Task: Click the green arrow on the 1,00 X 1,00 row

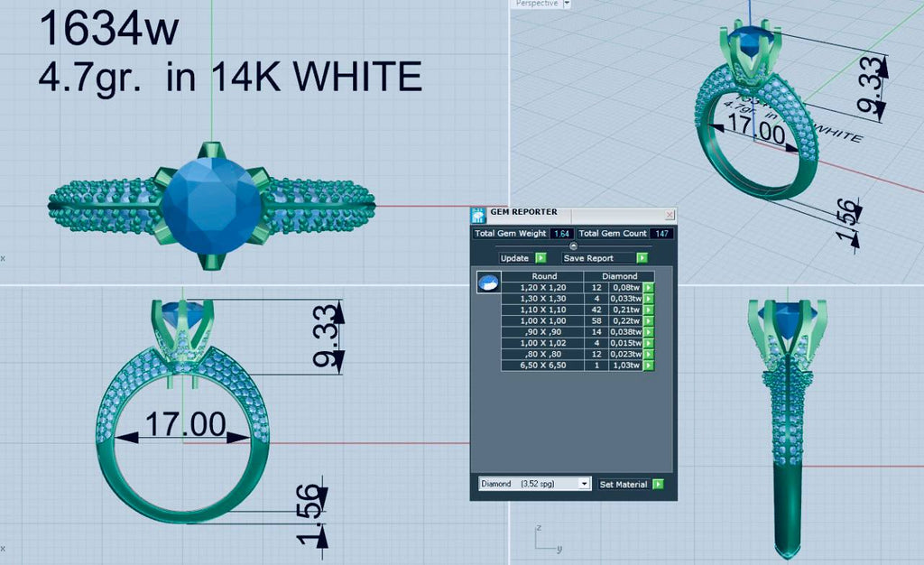Action: [x=648, y=320]
